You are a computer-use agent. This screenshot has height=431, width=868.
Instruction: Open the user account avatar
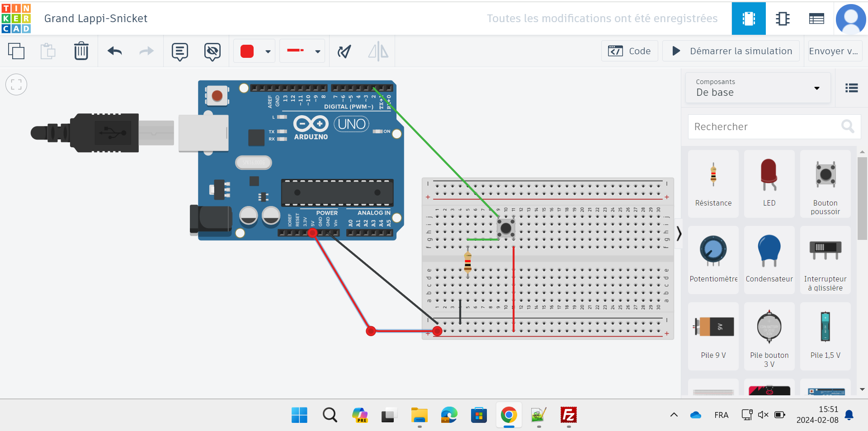pos(851,19)
